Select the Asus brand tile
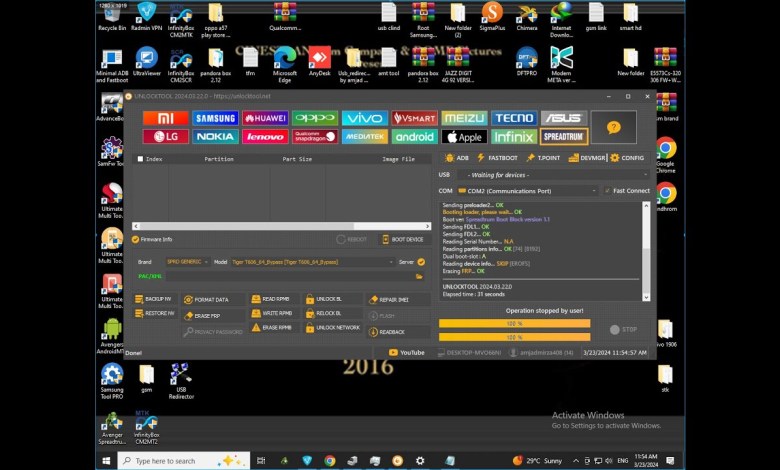The height and width of the screenshot is (470, 780). tap(564, 118)
